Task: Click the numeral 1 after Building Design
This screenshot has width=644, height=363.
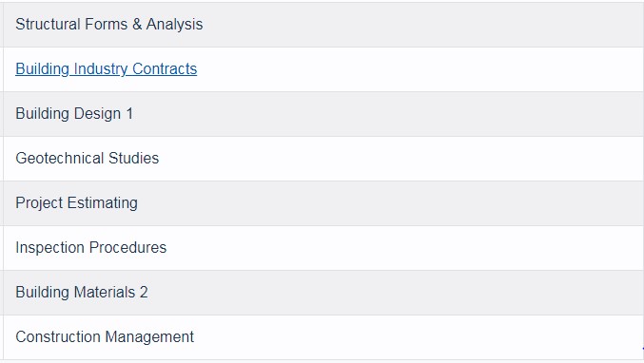Action: [129, 114]
